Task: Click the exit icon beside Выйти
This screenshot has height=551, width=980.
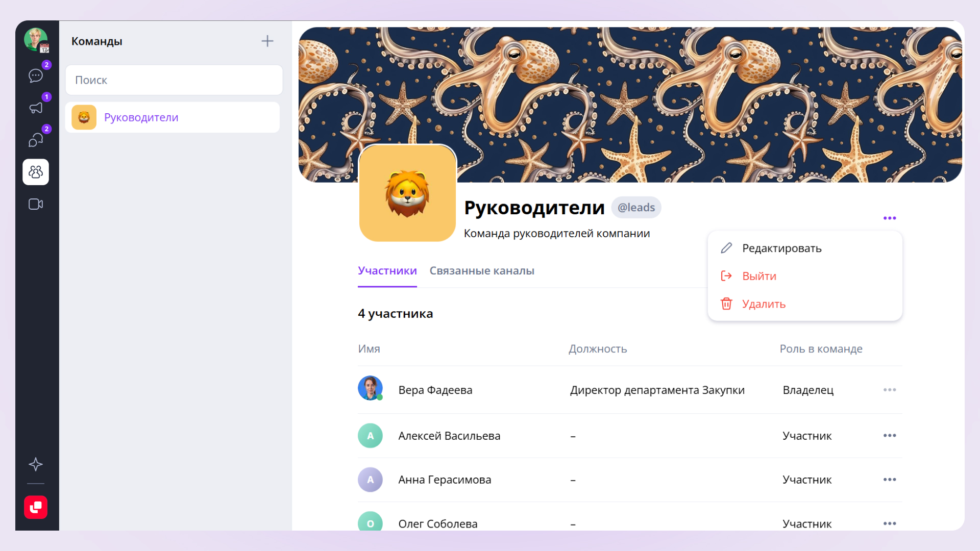Action: 726,276
